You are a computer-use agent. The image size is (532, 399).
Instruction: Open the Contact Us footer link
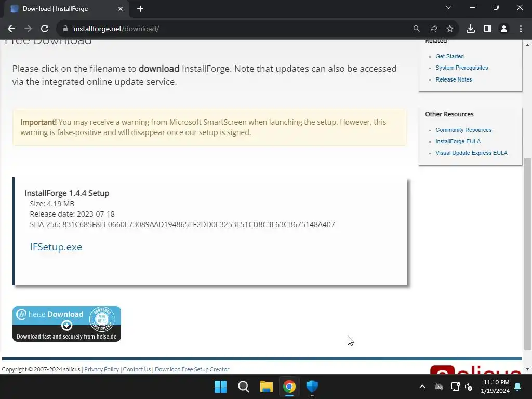(137, 369)
